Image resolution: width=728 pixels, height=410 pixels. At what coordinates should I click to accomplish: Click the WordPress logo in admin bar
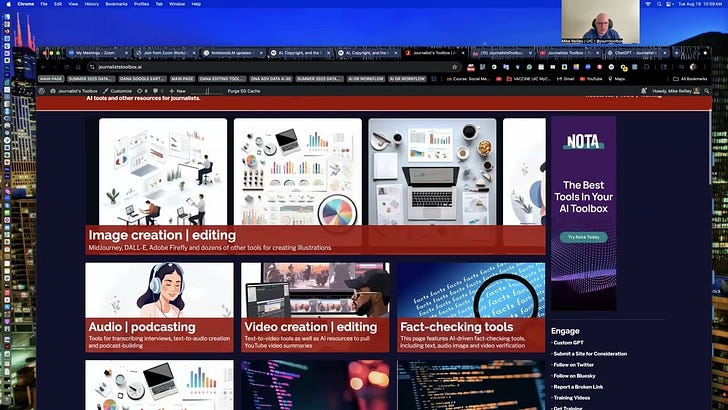(42, 91)
